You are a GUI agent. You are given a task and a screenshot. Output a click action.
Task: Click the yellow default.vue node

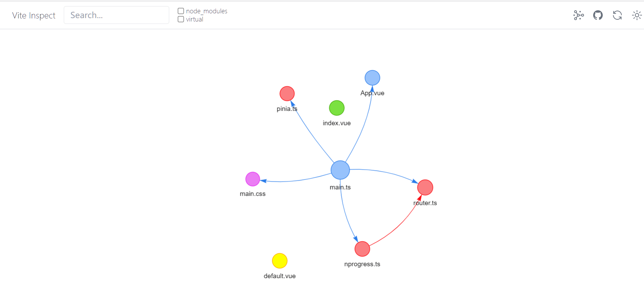(x=280, y=261)
